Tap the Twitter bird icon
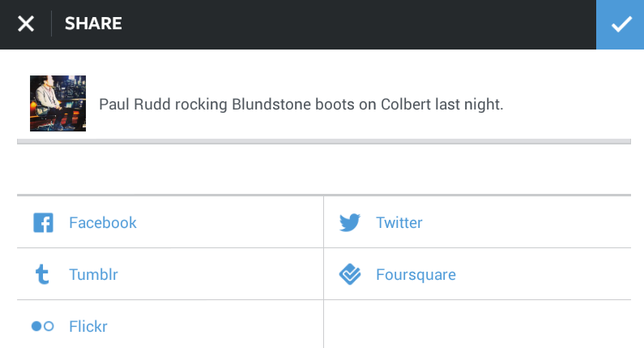This screenshot has height=348, width=644. [x=350, y=222]
